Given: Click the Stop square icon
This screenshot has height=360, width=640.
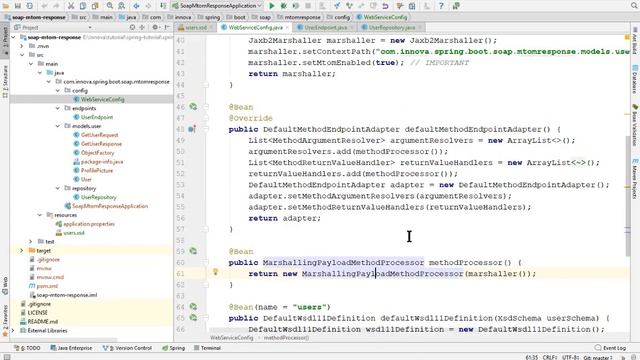Looking at the screenshot, I should click(308, 6).
